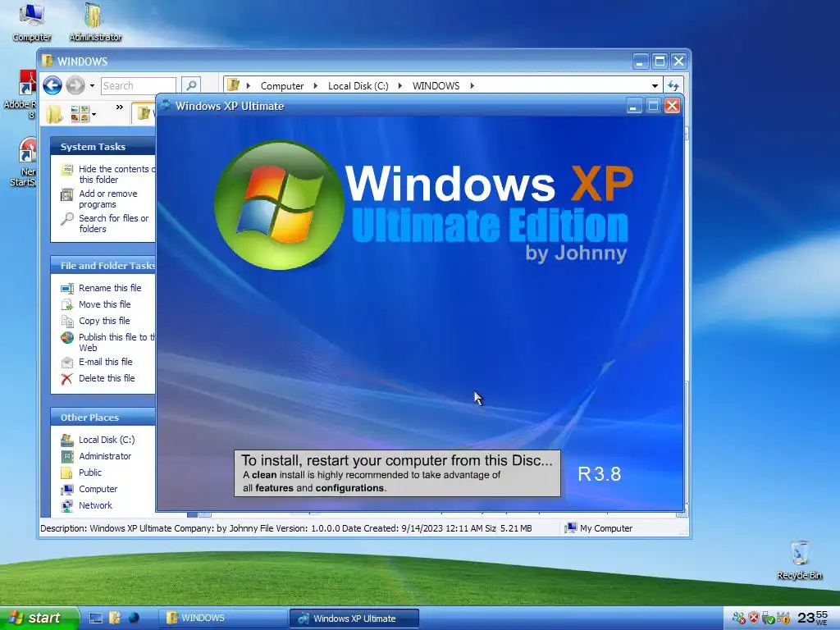
Task: Click Rename this file task
Action: [110, 288]
